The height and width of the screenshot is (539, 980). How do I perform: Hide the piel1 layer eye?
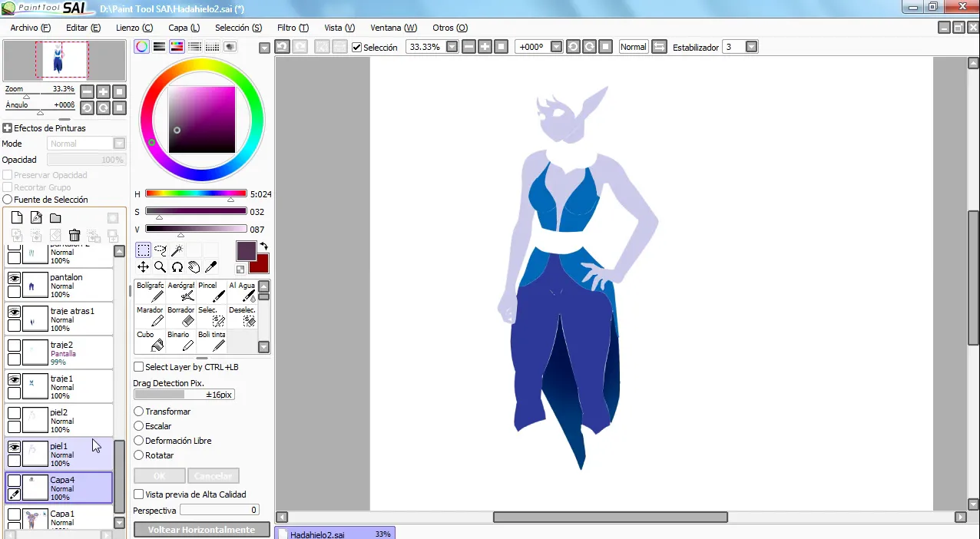tap(14, 448)
